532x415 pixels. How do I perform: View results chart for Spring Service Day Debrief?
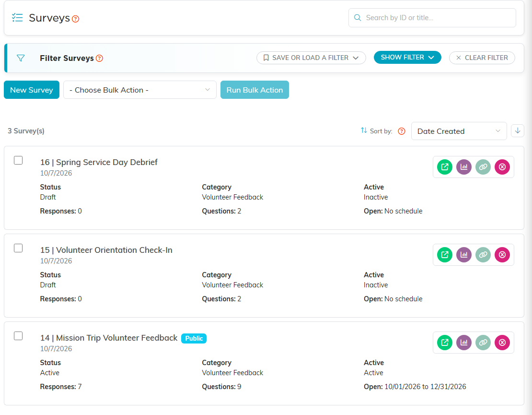[x=464, y=167]
